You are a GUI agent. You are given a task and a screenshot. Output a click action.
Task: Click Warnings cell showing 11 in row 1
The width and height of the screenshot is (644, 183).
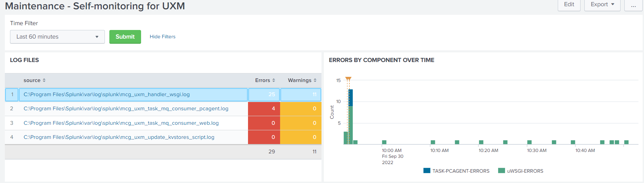tap(301, 94)
